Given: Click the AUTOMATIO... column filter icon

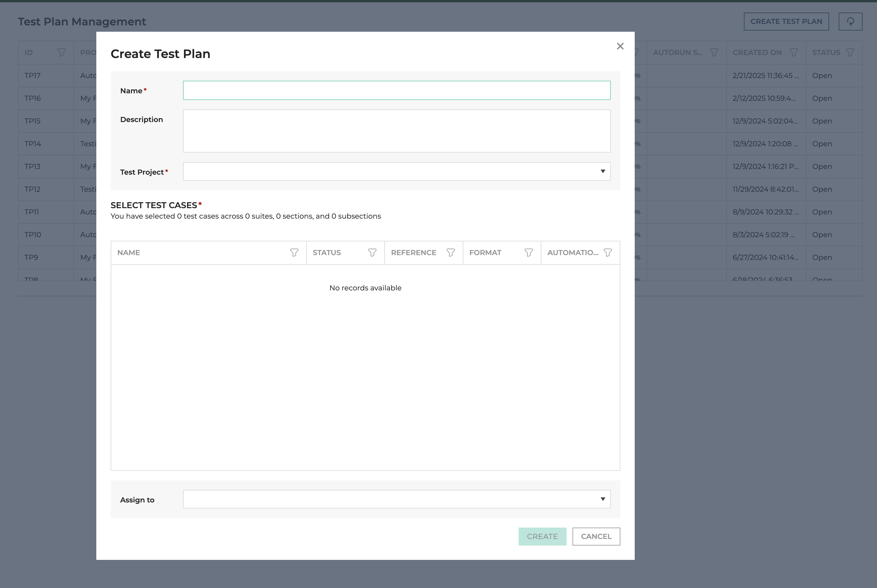Looking at the screenshot, I should click(608, 253).
